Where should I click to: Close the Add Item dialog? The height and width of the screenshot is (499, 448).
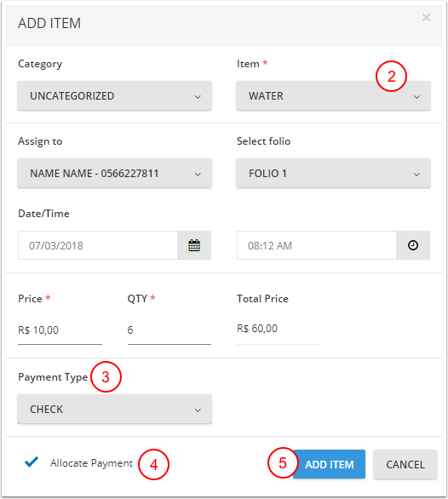(x=426, y=18)
